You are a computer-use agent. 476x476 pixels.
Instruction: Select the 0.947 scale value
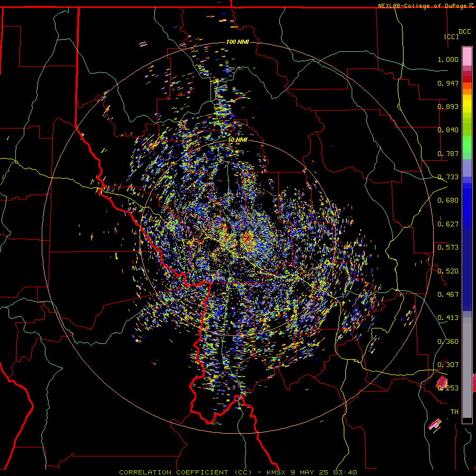pos(448,83)
